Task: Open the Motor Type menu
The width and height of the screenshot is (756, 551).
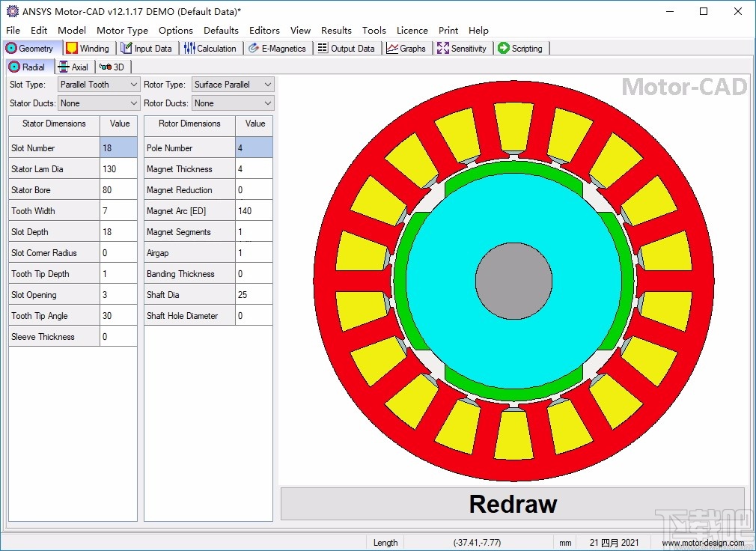Action: 122,31
